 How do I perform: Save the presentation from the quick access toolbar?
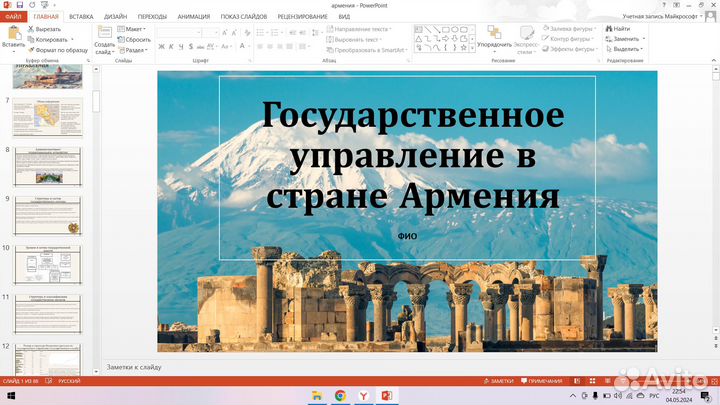coord(19,5)
